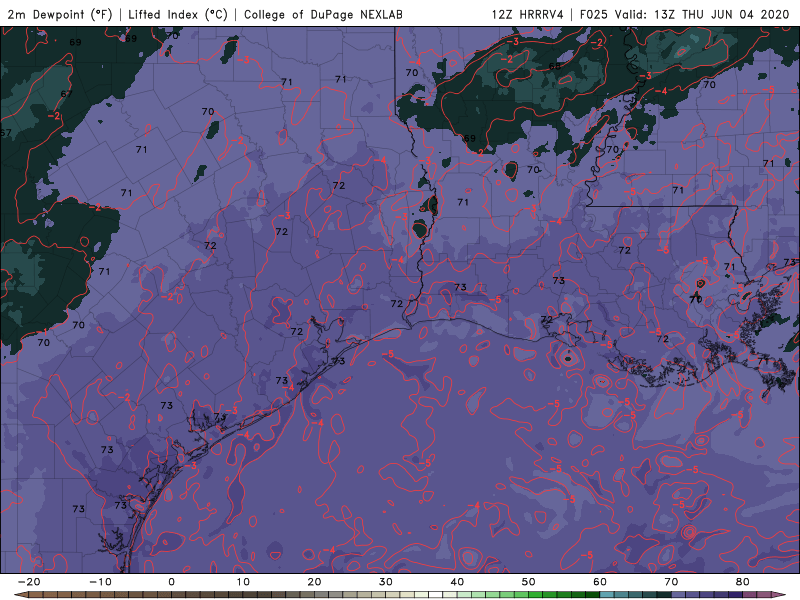Click the '50' color scale label

[529, 582]
